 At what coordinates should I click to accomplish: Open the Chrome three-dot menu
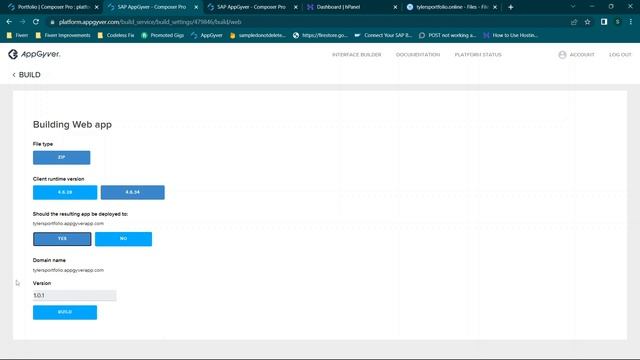[631, 22]
